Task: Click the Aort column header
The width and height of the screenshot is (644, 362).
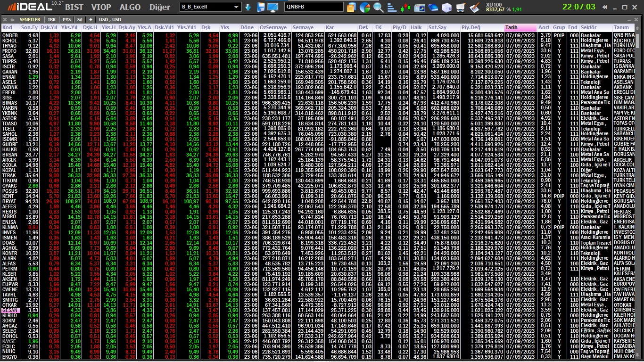Action: pos(545,28)
